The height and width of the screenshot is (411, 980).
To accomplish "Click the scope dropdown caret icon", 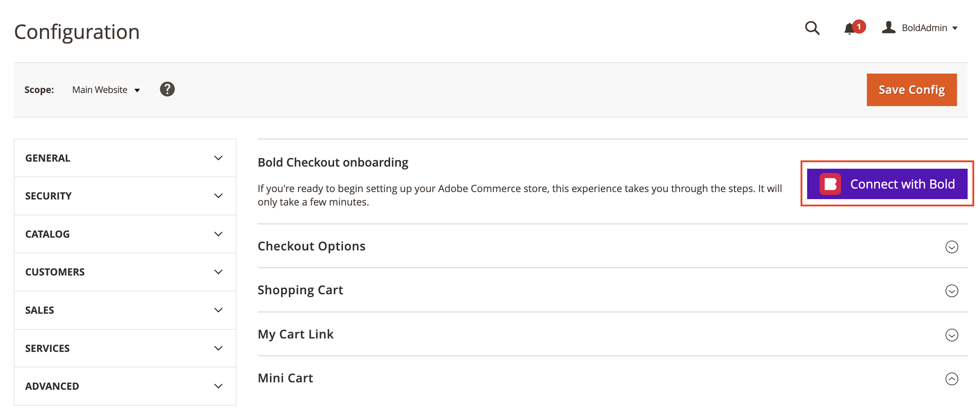I will tap(136, 90).
